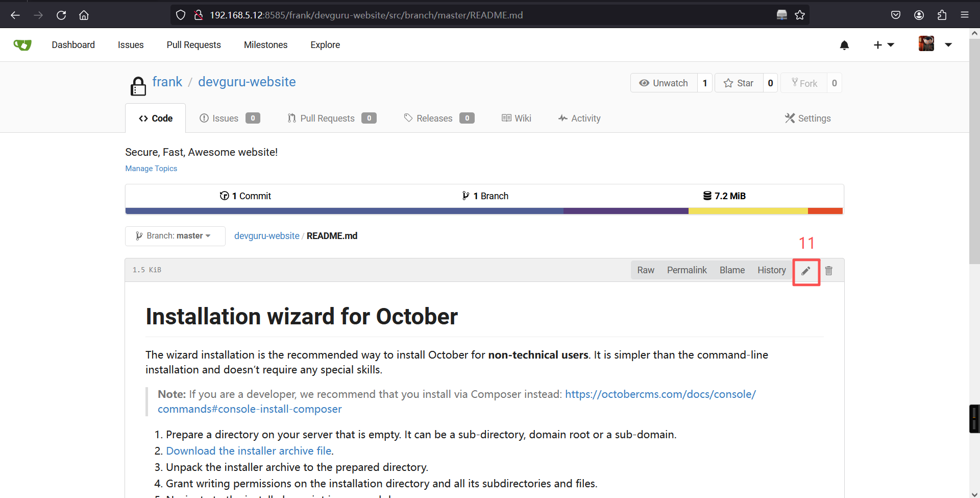This screenshot has width=980, height=498.
Task: Select the Code tab
Action: coord(156,118)
